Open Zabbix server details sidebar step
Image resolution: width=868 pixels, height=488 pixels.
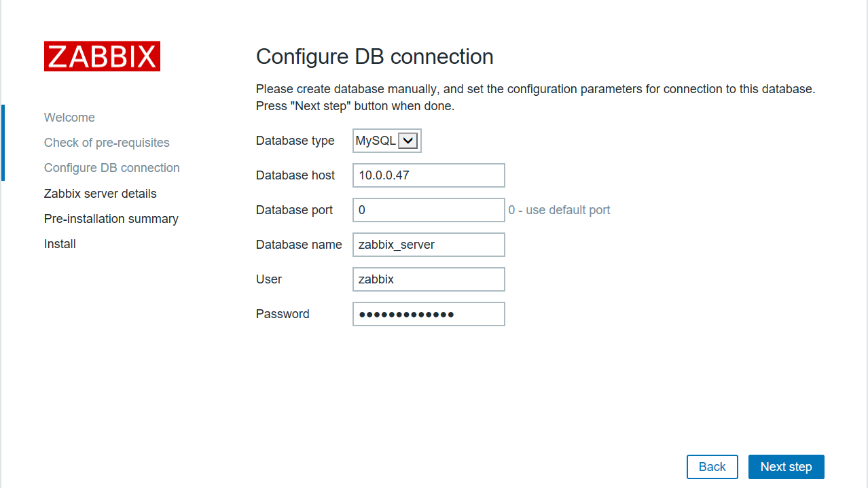[101, 194]
